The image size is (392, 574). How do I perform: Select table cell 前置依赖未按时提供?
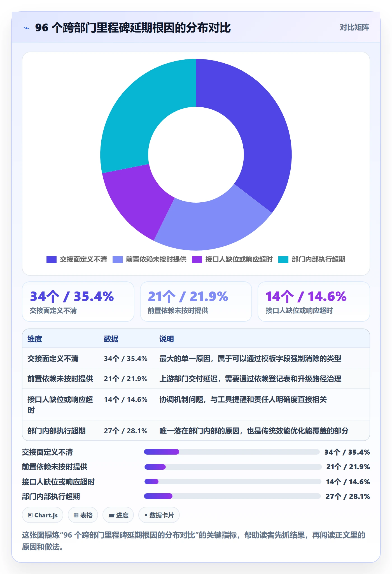60,379
